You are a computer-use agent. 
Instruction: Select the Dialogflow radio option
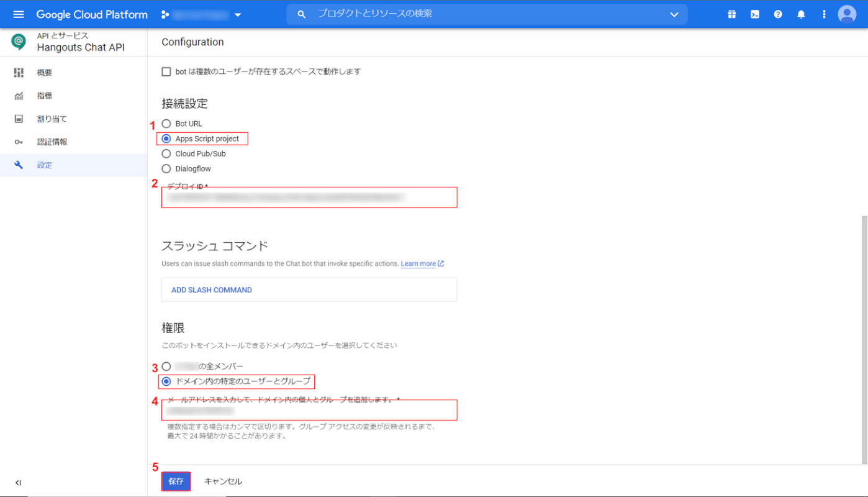[x=166, y=168]
